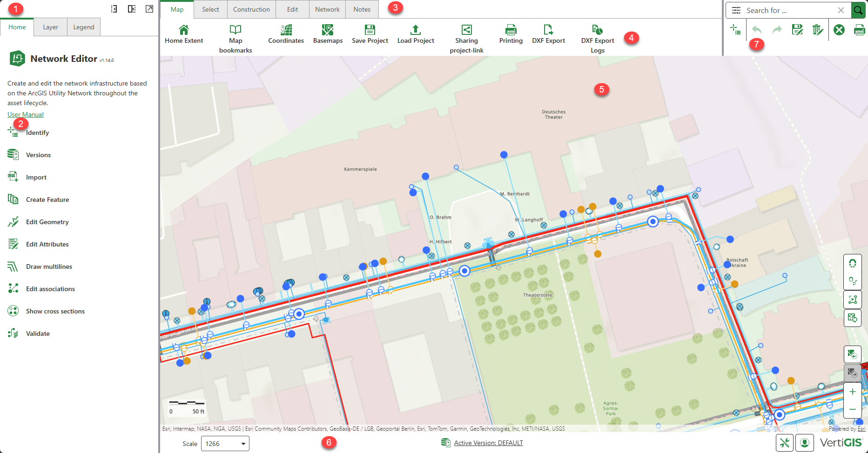Viewport: 868px width, 453px height.
Task: Click the map zoom in plus button
Action: pyautogui.click(x=852, y=392)
